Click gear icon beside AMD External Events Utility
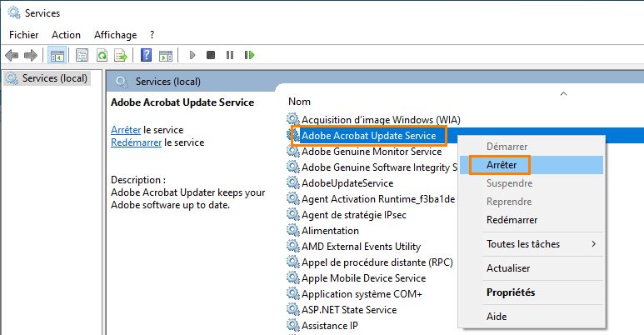The width and height of the screenshot is (644, 335). pyautogui.click(x=292, y=246)
